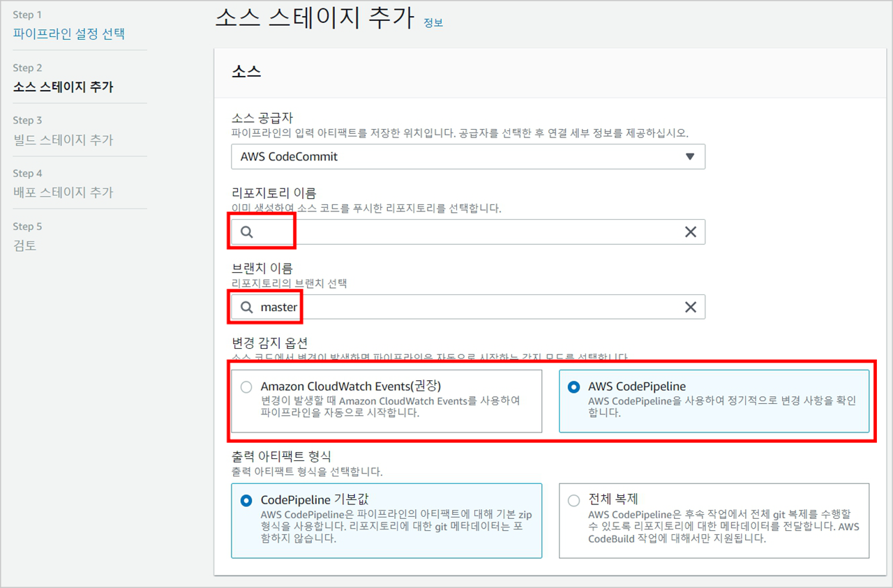This screenshot has width=893, height=588.
Task: Select Step 5 검토 in sidebar
Action: pyautogui.click(x=25, y=246)
